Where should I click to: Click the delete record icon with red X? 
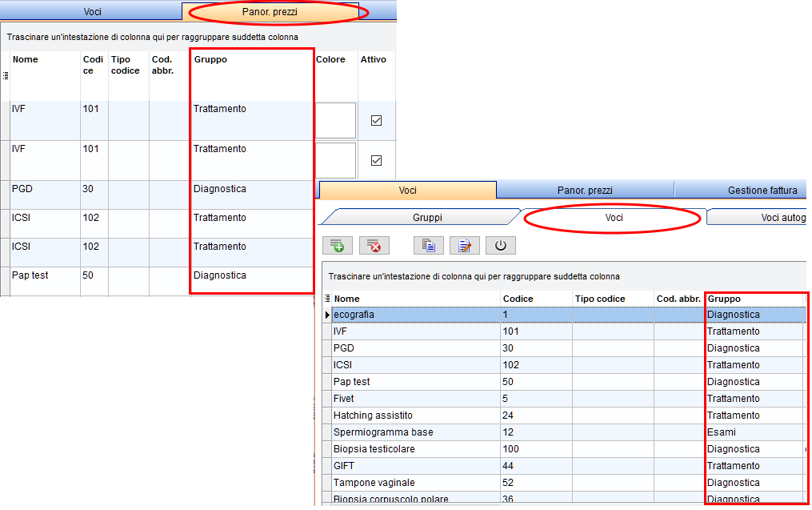pyautogui.click(x=374, y=245)
